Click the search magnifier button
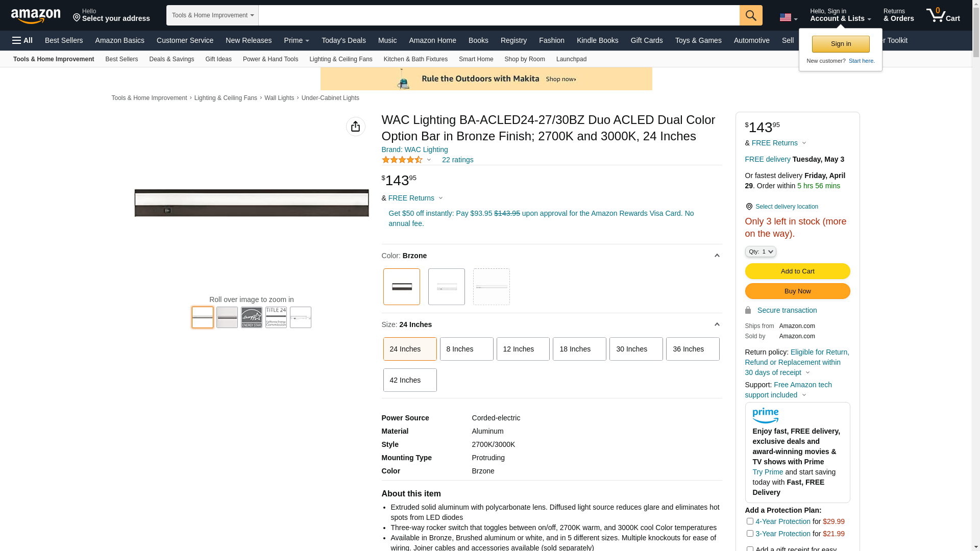The image size is (980, 551). 750,15
